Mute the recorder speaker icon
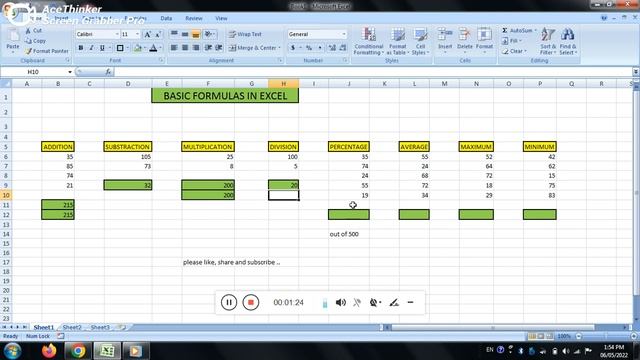 [x=341, y=302]
